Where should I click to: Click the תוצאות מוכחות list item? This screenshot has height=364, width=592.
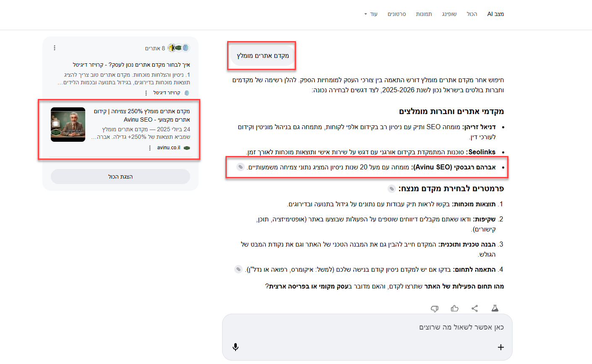[x=391, y=204]
